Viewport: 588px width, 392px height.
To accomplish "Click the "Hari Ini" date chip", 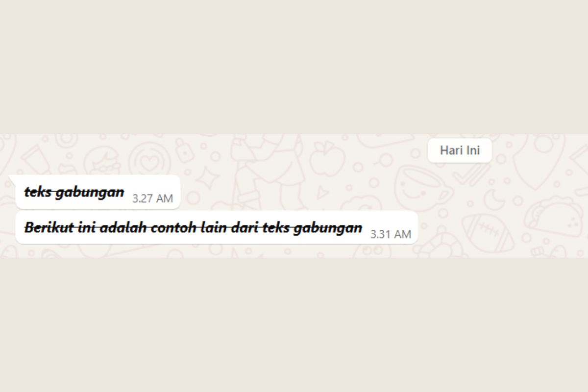I will pos(460,150).
